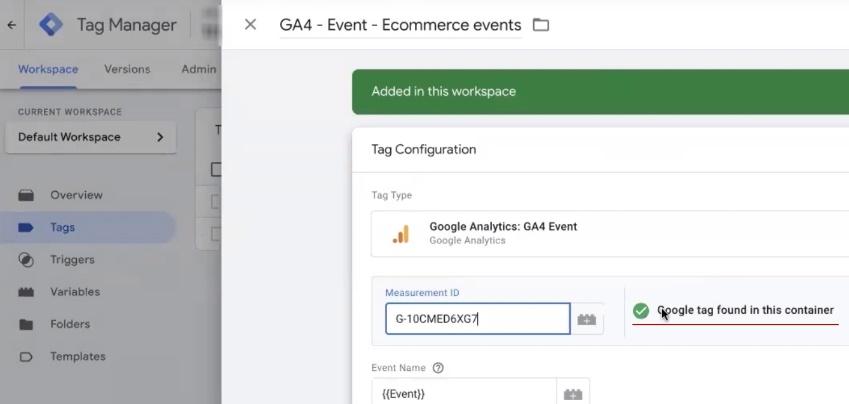Open variable picker beside Measurement ID field
This screenshot has width=849, height=404.
click(587, 319)
